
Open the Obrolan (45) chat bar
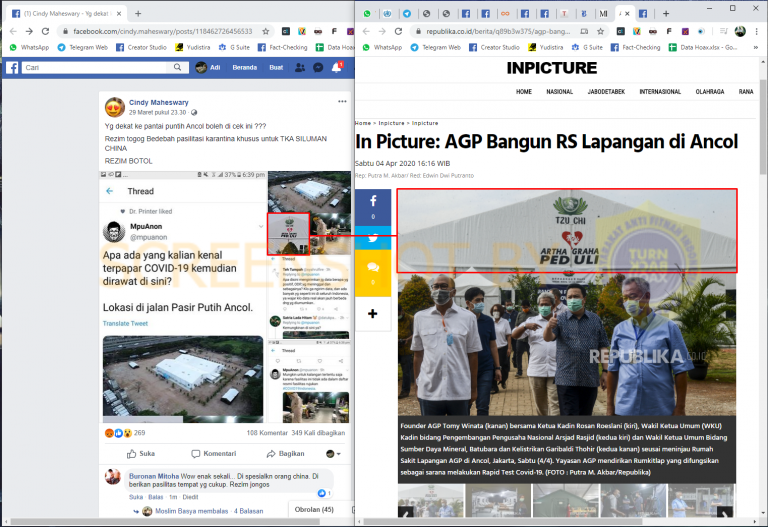pyautogui.click(x=314, y=509)
